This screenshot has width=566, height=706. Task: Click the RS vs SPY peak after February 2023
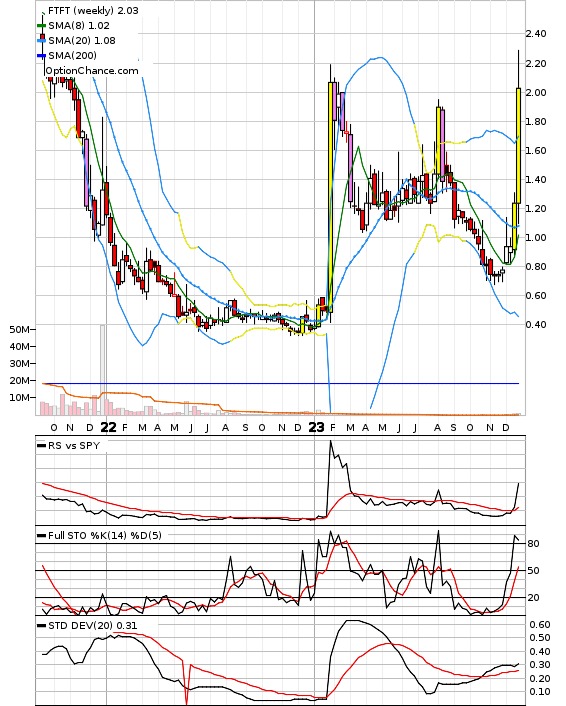[331, 441]
